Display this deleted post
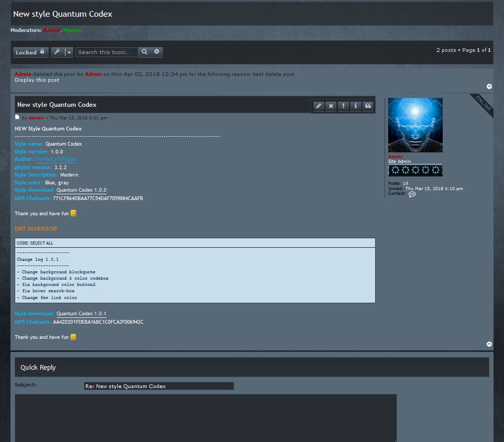 [37, 80]
